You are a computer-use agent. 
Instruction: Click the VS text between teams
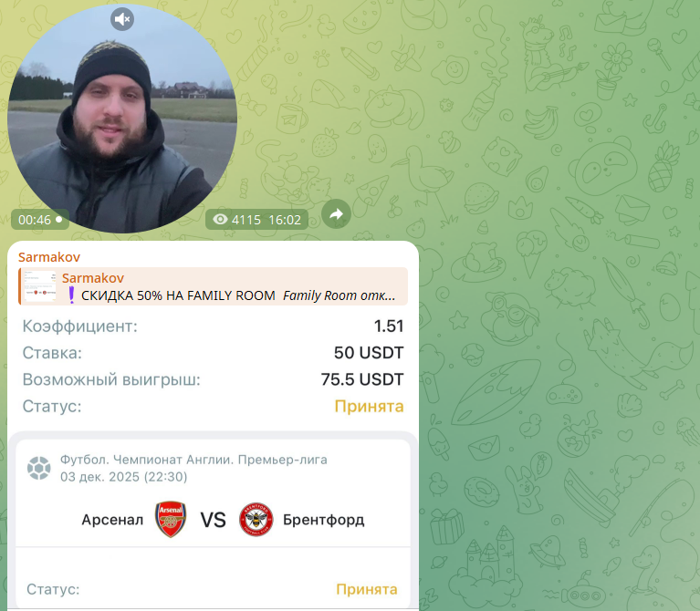(x=213, y=520)
